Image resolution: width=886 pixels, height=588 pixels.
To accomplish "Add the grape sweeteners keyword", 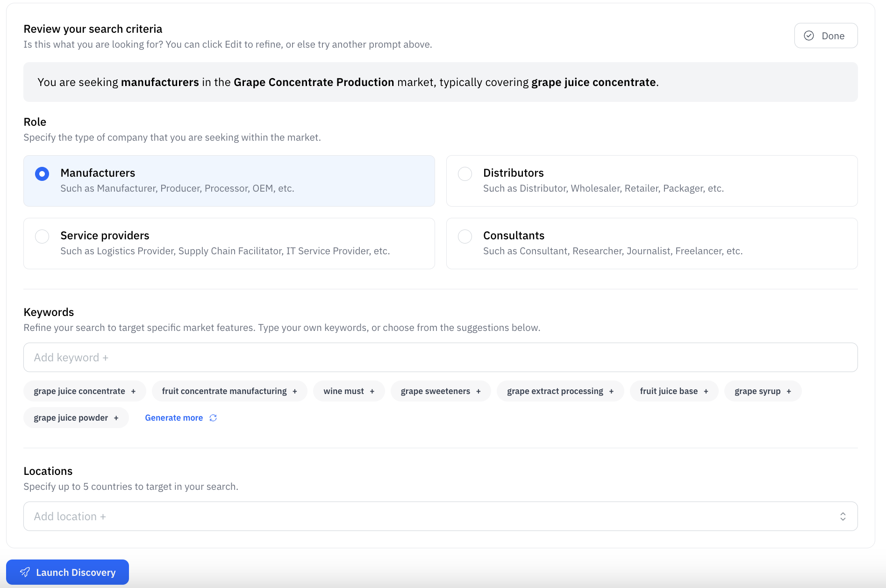I will [441, 391].
